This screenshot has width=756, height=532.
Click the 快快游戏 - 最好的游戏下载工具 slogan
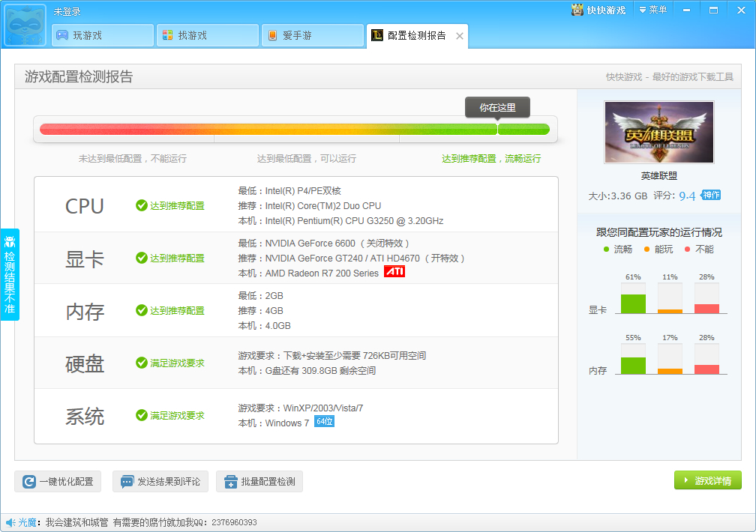pos(670,77)
